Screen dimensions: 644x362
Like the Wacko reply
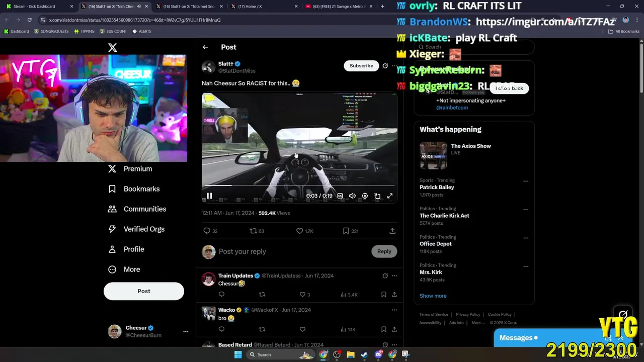pyautogui.click(x=302, y=329)
